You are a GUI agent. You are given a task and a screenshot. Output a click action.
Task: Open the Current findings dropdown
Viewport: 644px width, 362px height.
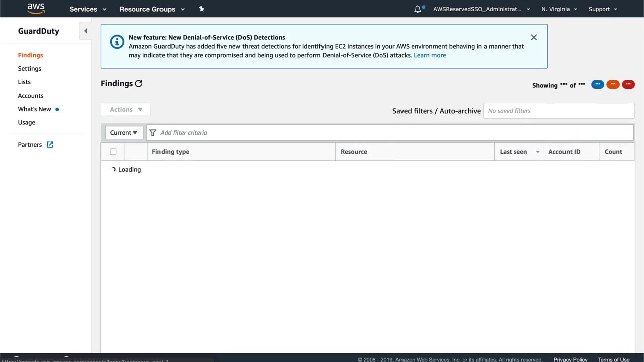click(x=124, y=133)
